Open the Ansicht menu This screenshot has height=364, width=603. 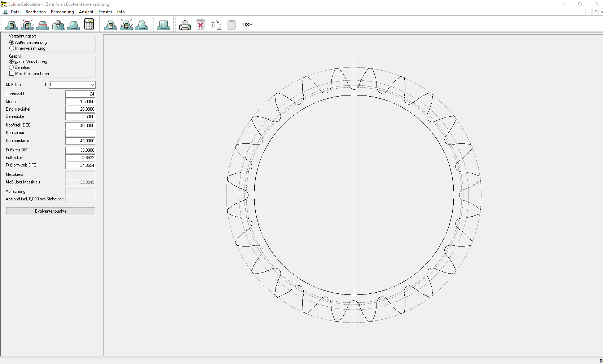(86, 12)
